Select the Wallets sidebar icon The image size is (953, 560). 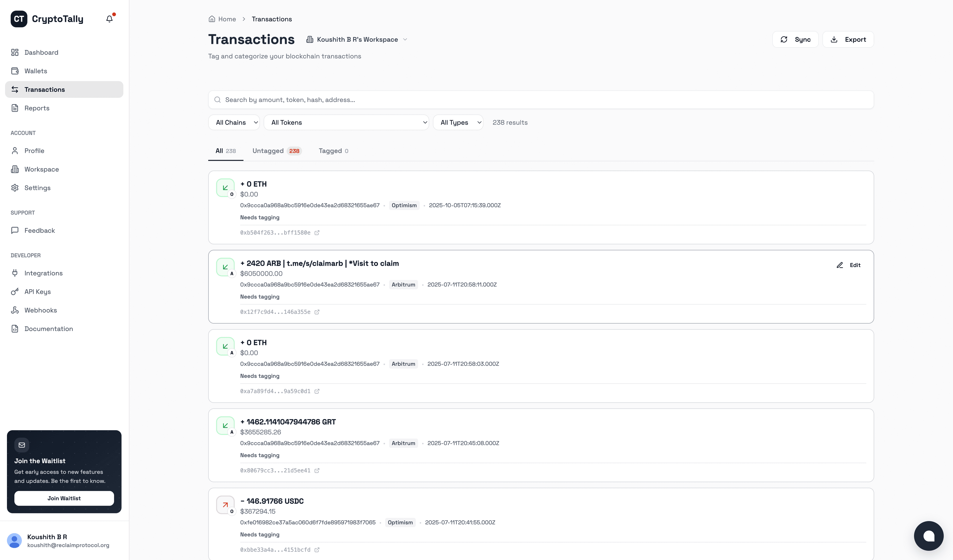(15, 71)
